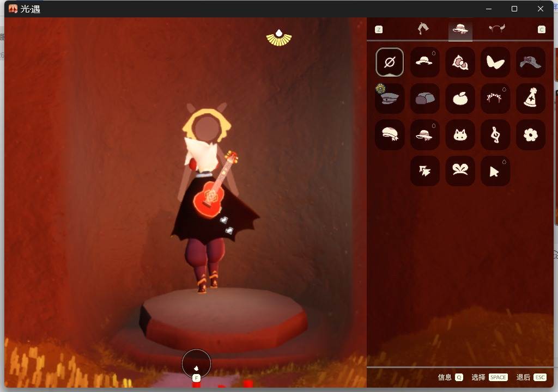Switch to the hair styles tab
The width and height of the screenshot is (558, 392).
[423, 29]
